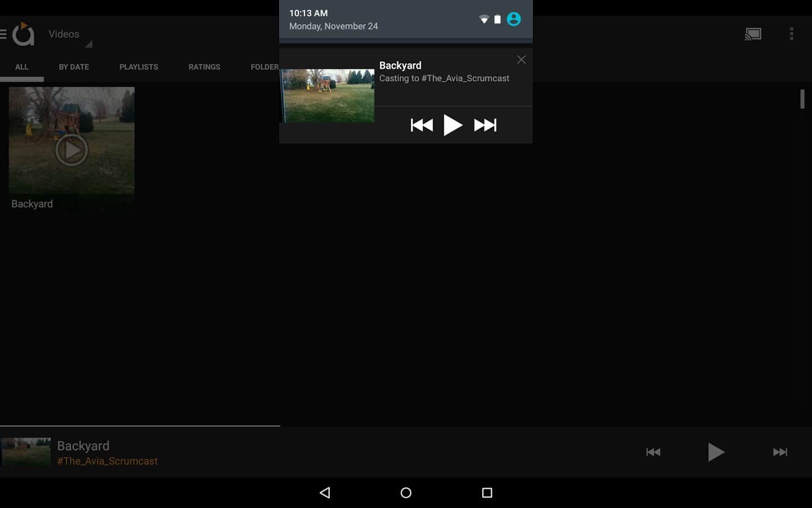Tap the Avia app logo

24,34
